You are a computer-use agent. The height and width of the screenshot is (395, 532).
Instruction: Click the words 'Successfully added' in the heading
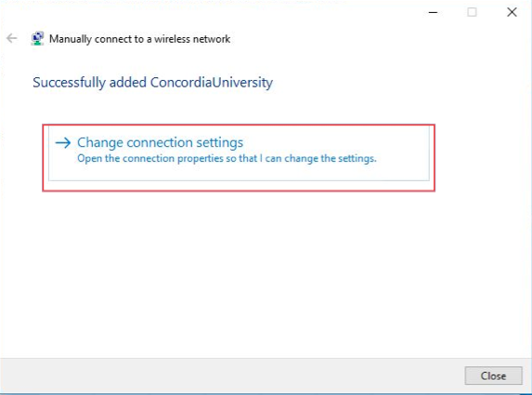pyautogui.click(x=89, y=83)
